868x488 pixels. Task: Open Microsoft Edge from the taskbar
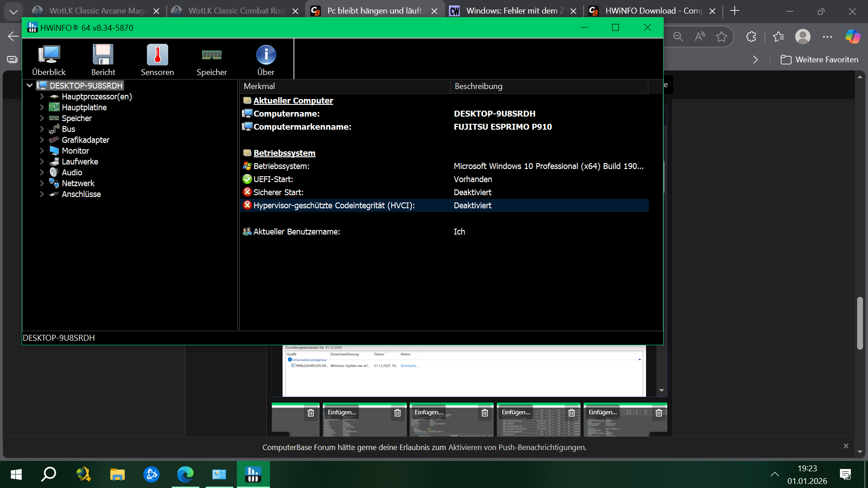click(x=185, y=474)
